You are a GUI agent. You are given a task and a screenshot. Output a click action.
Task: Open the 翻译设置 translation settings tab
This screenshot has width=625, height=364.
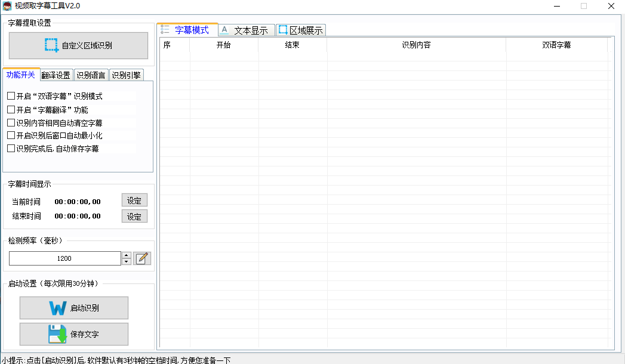pos(56,75)
